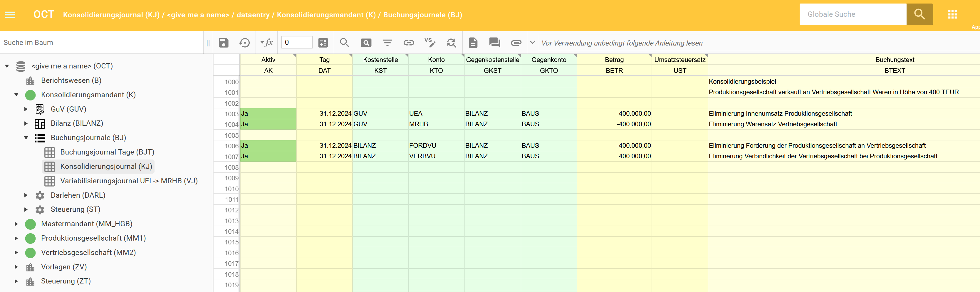Toggle the Aktiv cell in row 1006
The image size is (980, 292).
[268, 146]
